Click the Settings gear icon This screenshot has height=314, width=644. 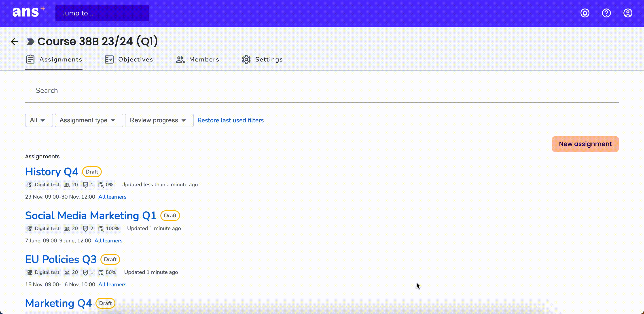pyautogui.click(x=246, y=59)
